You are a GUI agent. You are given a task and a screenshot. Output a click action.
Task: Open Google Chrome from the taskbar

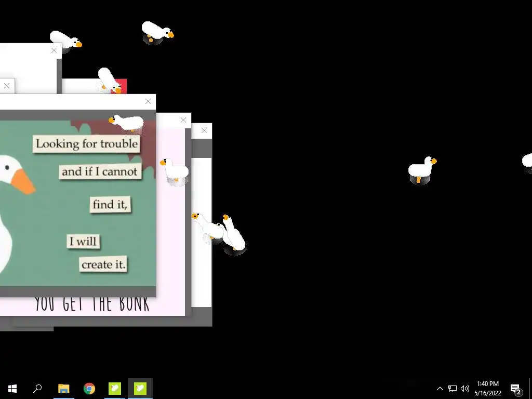(x=89, y=389)
